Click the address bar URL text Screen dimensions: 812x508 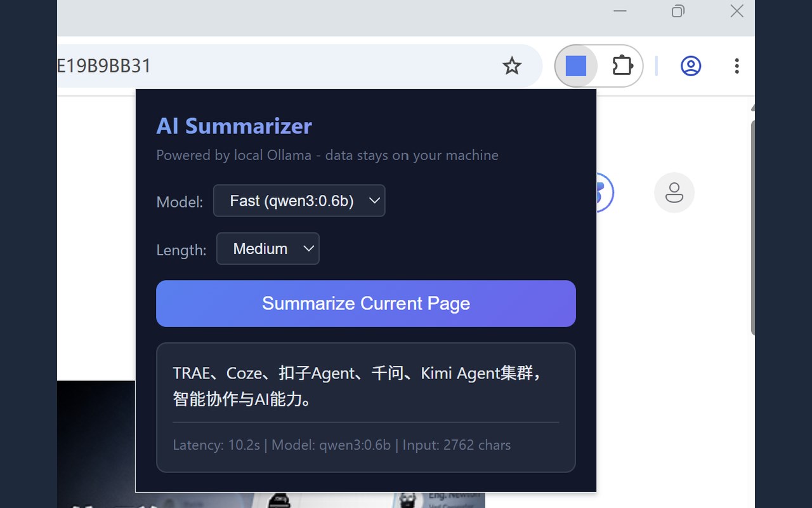click(x=105, y=65)
